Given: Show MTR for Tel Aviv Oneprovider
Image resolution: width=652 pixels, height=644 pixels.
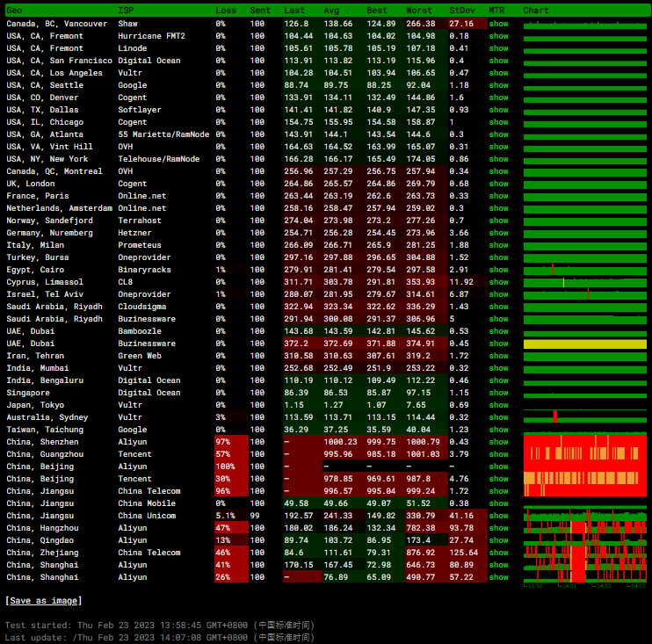Looking at the screenshot, I should point(498,294).
